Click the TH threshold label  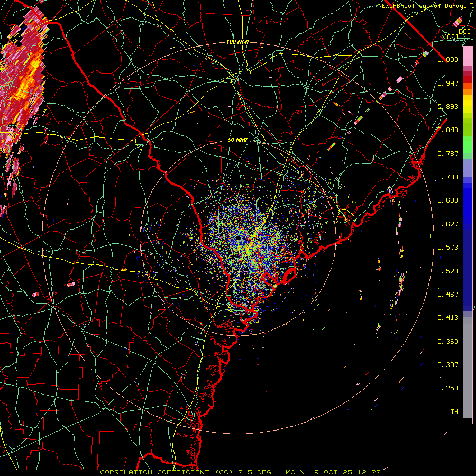click(x=454, y=411)
